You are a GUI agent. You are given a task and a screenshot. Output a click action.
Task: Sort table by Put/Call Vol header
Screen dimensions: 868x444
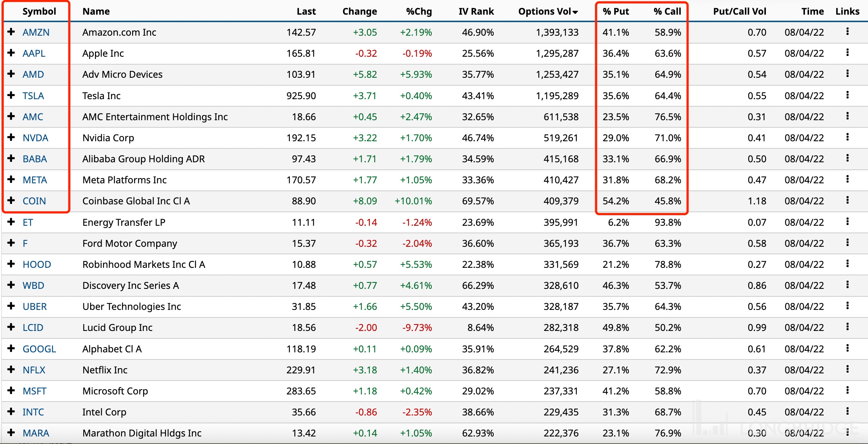tap(740, 11)
